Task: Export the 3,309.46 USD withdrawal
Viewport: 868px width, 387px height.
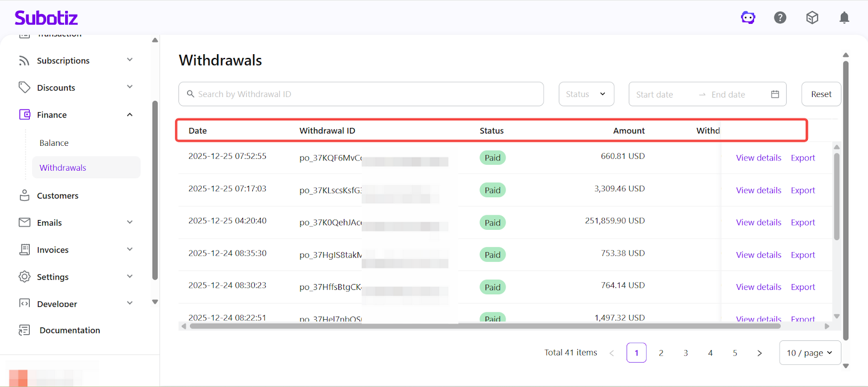Action: (802, 190)
